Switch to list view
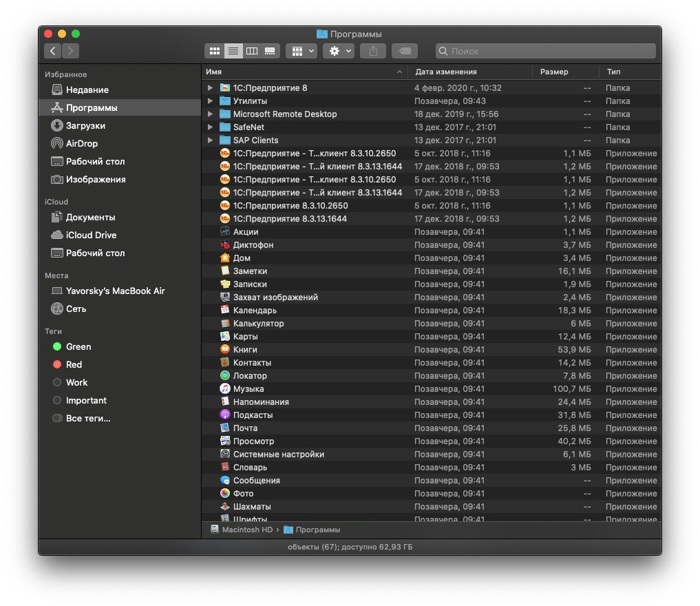This screenshot has height=606, width=700. pos(233,51)
